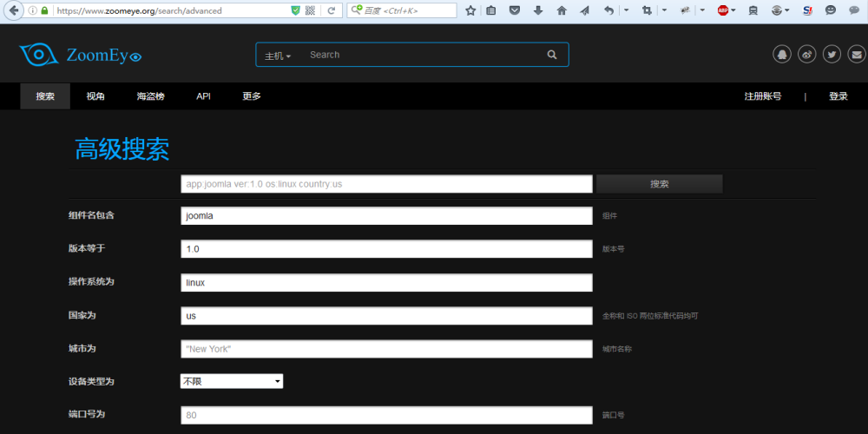
Task: Open the Twitter social icon
Action: 832,54
